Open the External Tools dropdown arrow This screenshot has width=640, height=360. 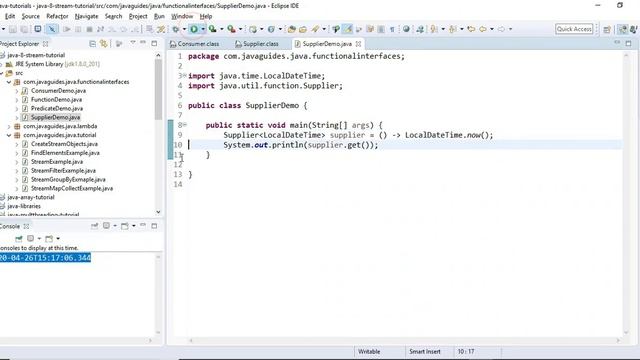(240, 29)
